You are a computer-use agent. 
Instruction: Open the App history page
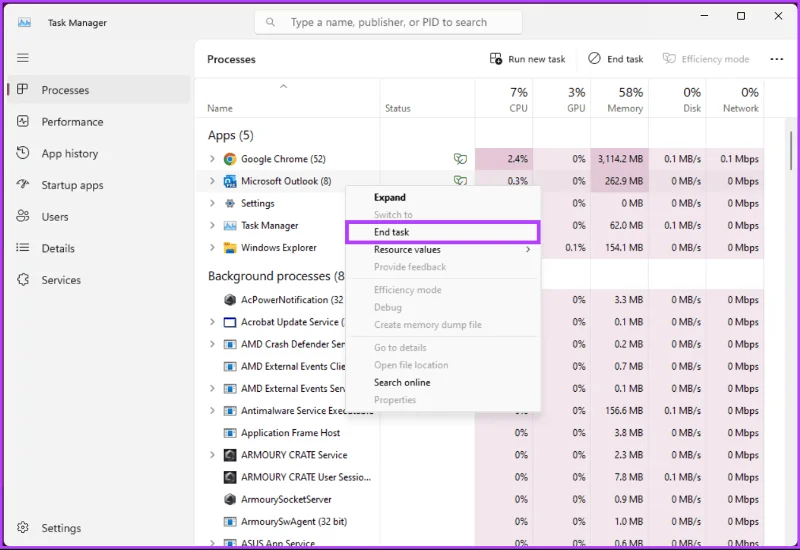98,154
